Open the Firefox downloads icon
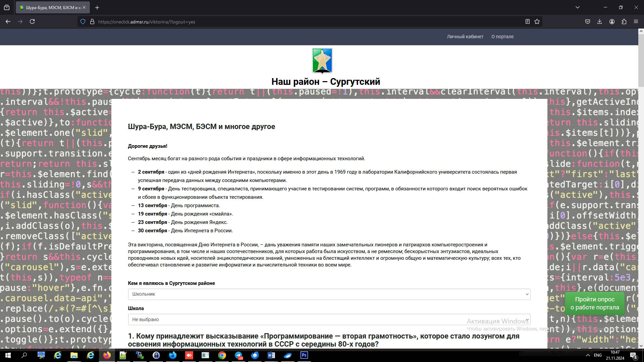Viewport: 644px width, 362px height. (599, 21)
